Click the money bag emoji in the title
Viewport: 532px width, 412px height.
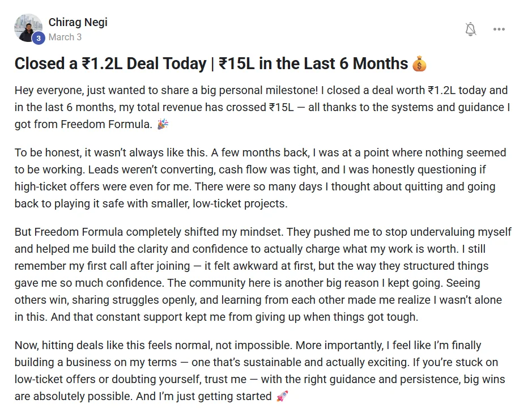pyautogui.click(x=420, y=63)
